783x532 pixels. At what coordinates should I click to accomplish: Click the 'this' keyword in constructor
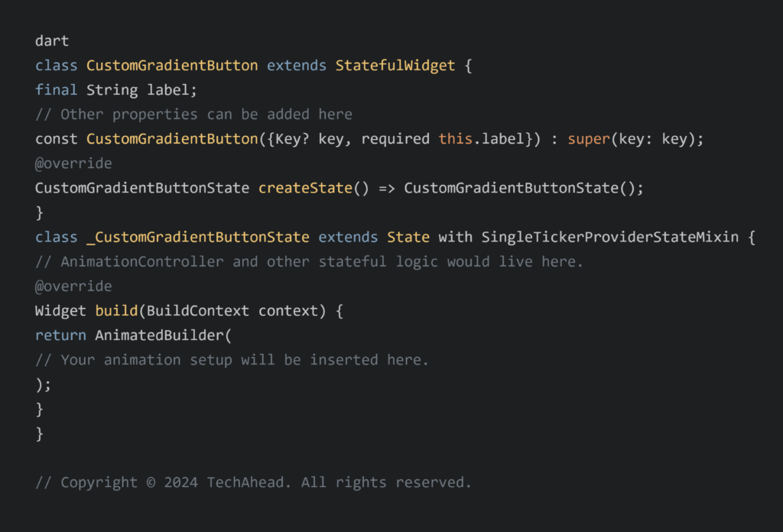(x=455, y=139)
